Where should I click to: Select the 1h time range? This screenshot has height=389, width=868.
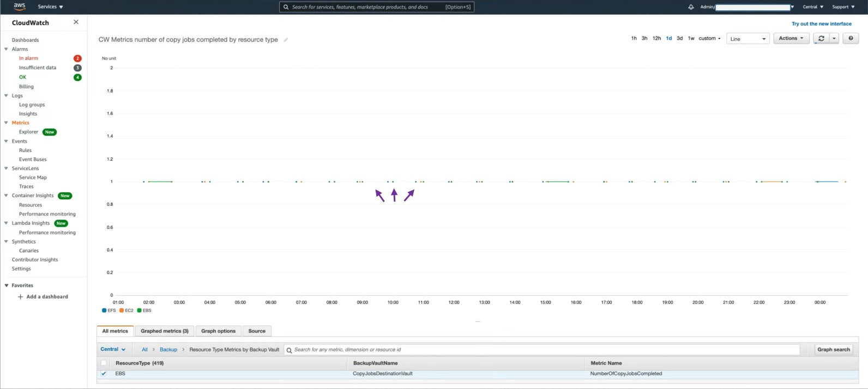[x=634, y=38]
